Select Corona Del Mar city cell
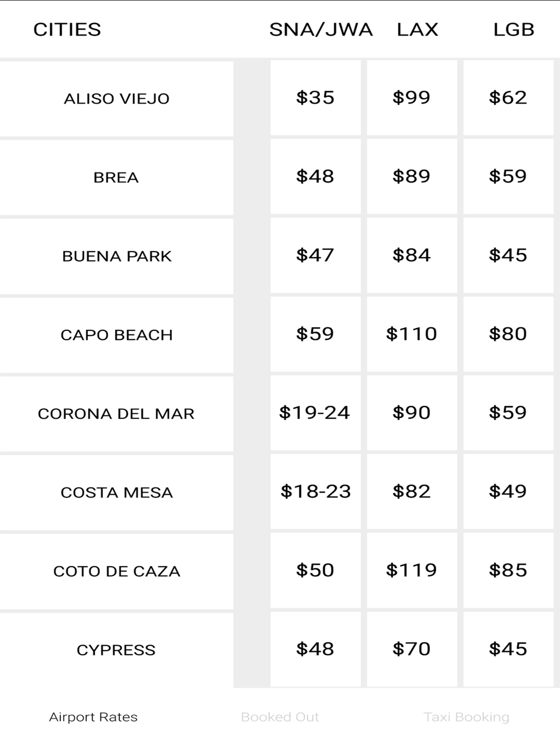This screenshot has height=747, width=560. click(116, 414)
